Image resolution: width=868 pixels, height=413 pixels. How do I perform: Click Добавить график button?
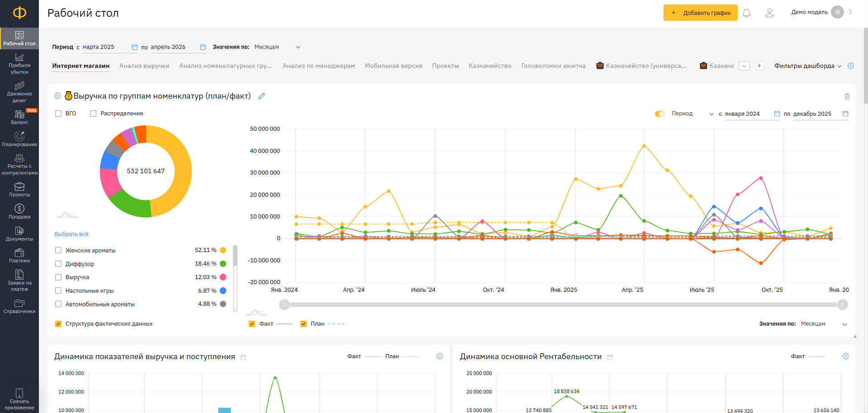pyautogui.click(x=700, y=13)
